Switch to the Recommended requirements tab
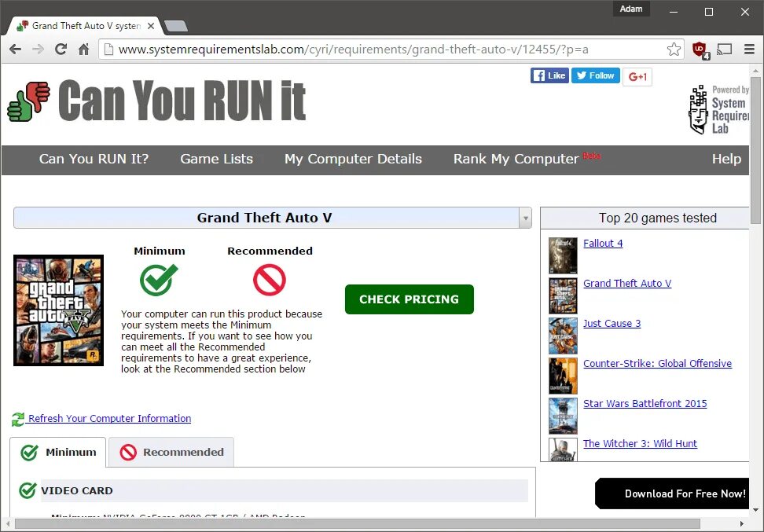This screenshot has width=764, height=532. [171, 452]
